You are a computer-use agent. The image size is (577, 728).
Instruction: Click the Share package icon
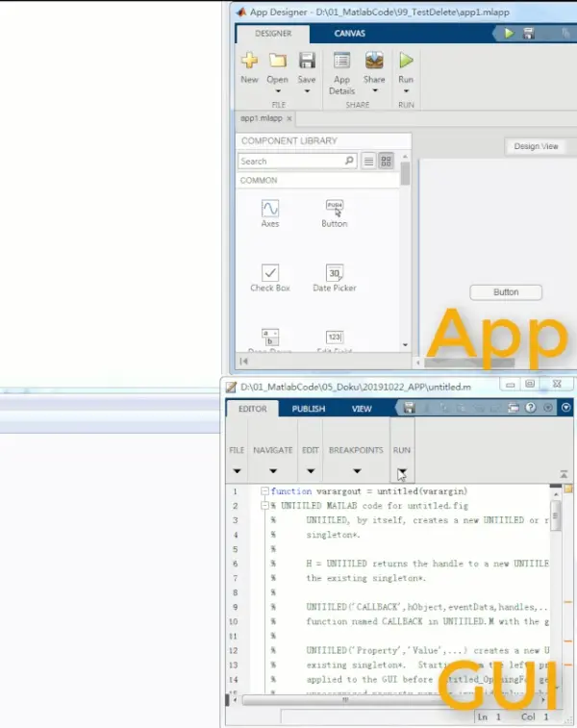pyautogui.click(x=374, y=61)
